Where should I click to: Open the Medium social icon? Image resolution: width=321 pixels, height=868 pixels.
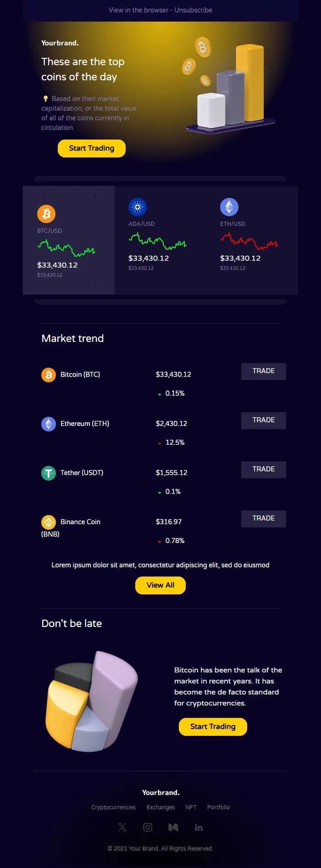coord(173,827)
